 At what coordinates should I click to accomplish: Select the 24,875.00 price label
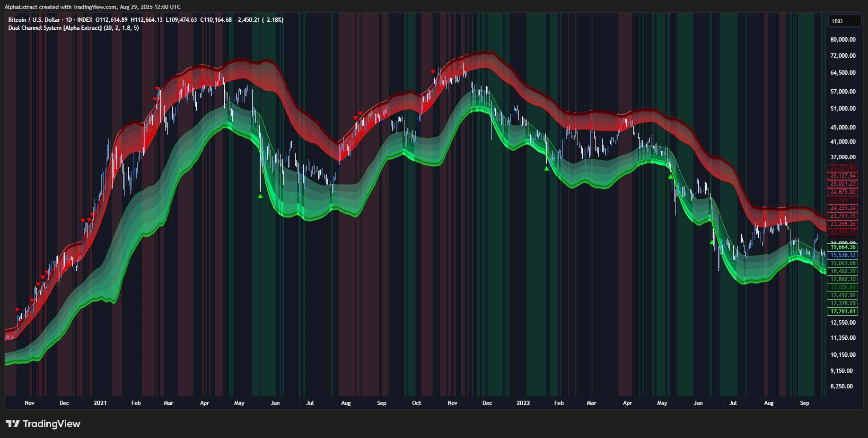coord(842,192)
